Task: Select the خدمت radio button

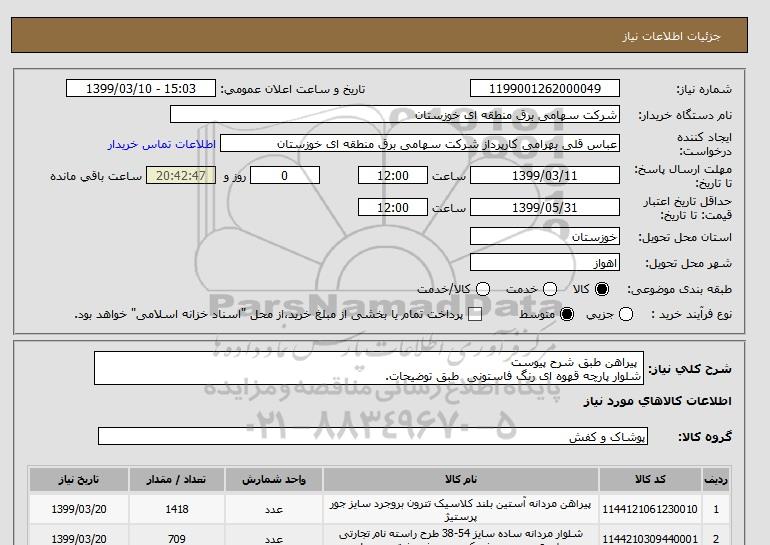Action: point(550,289)
